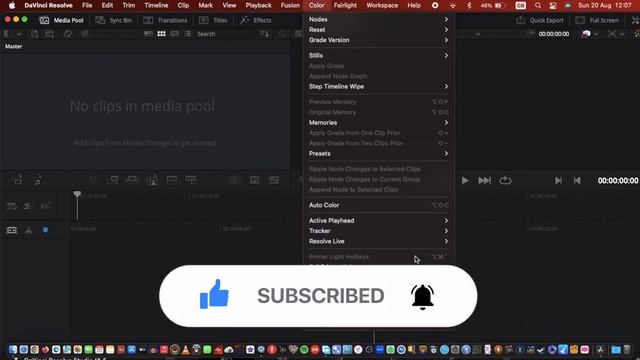Viewport: 640px width, 360px height.
Task: Open the Reset submenu
Action: click(378, 30)
